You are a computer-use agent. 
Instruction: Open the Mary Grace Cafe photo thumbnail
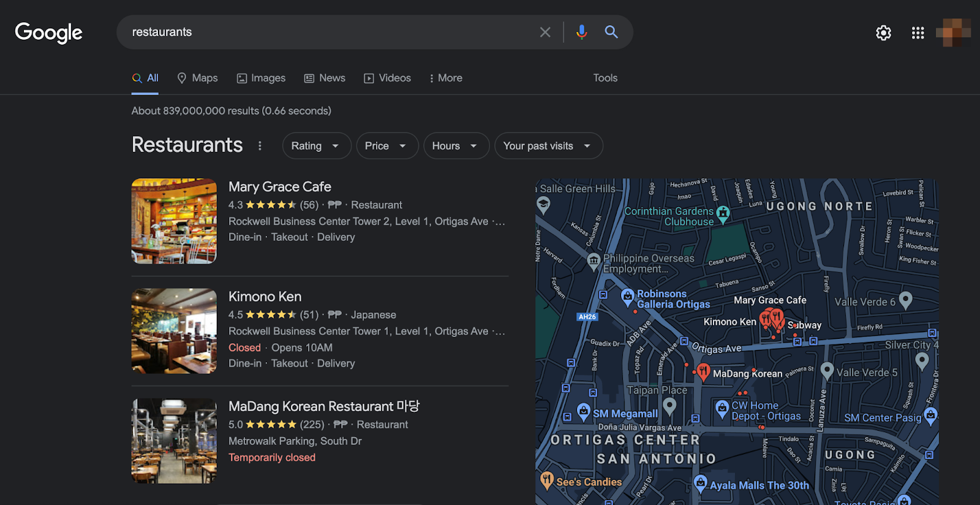[174, 221]
